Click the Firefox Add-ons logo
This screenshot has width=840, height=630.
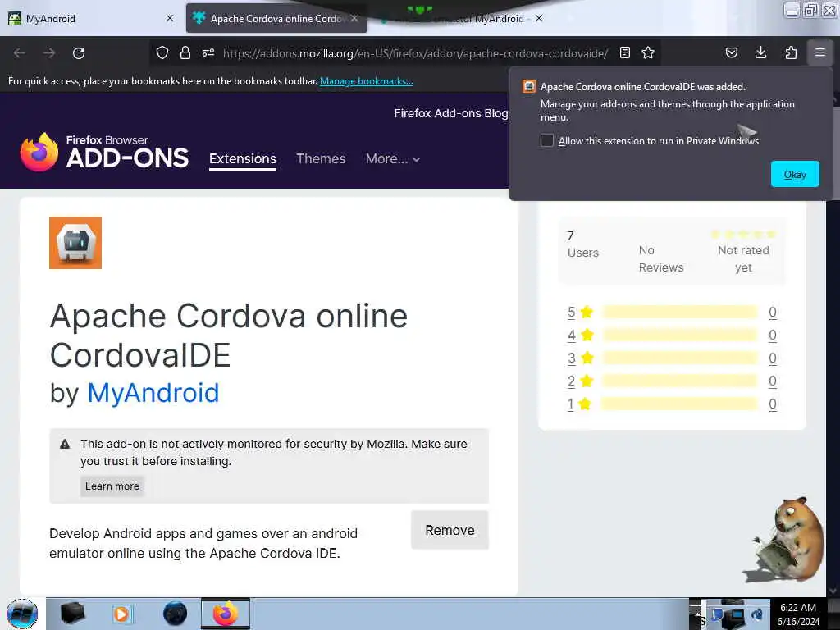coord(104,152)
